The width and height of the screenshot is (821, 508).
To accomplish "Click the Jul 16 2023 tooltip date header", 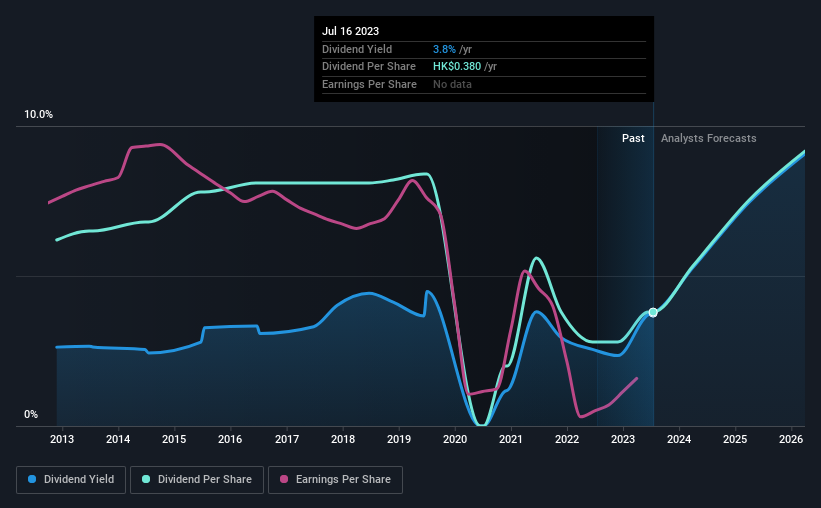I will click(x=350, y=31).
